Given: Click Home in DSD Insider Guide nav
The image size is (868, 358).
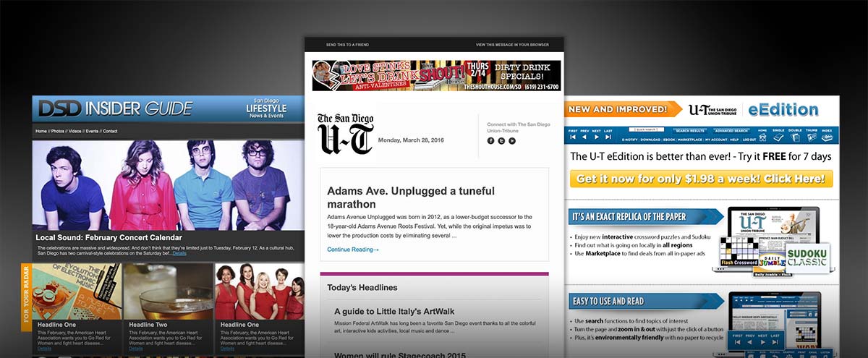Looking at the screenshot, I should tap(41, 131).
